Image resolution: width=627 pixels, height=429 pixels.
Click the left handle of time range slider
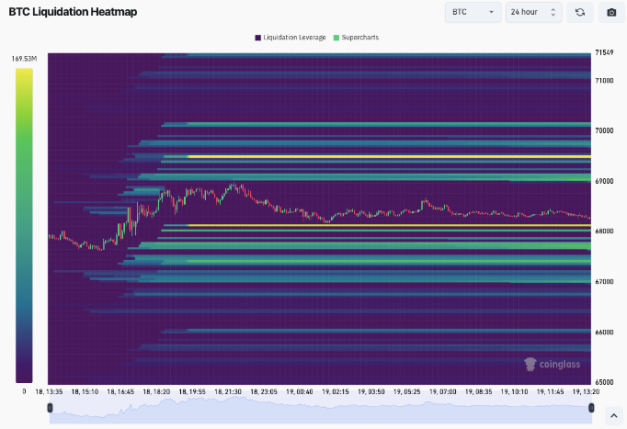(x=48, y=406)
